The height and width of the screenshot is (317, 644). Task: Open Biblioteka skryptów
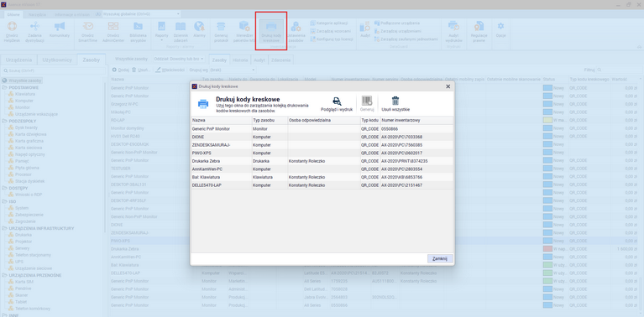(x=138, y=31)
